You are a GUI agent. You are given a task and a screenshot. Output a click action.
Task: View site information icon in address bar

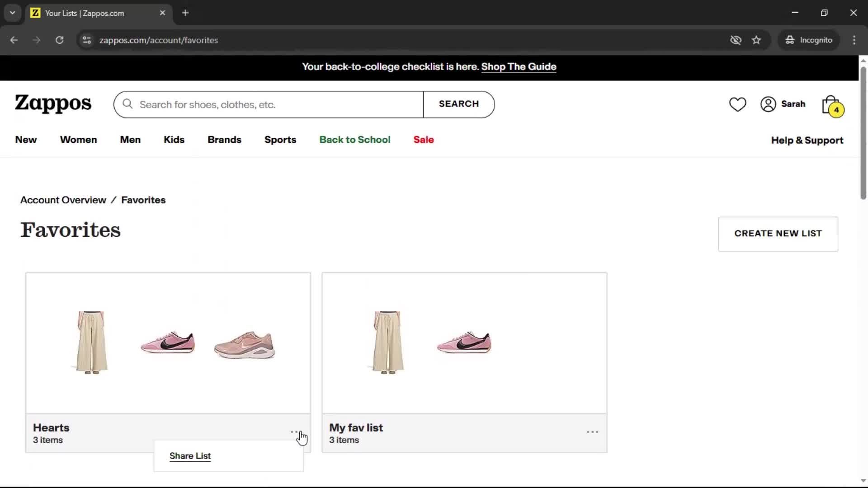point(87,40)
